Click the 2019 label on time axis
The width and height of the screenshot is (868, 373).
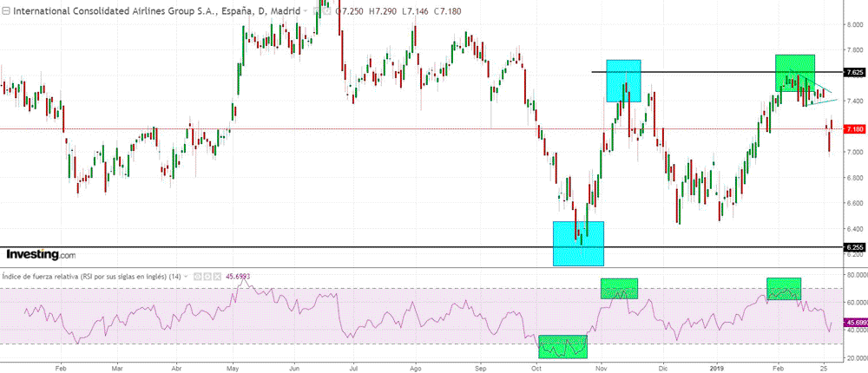click(716, 368)
